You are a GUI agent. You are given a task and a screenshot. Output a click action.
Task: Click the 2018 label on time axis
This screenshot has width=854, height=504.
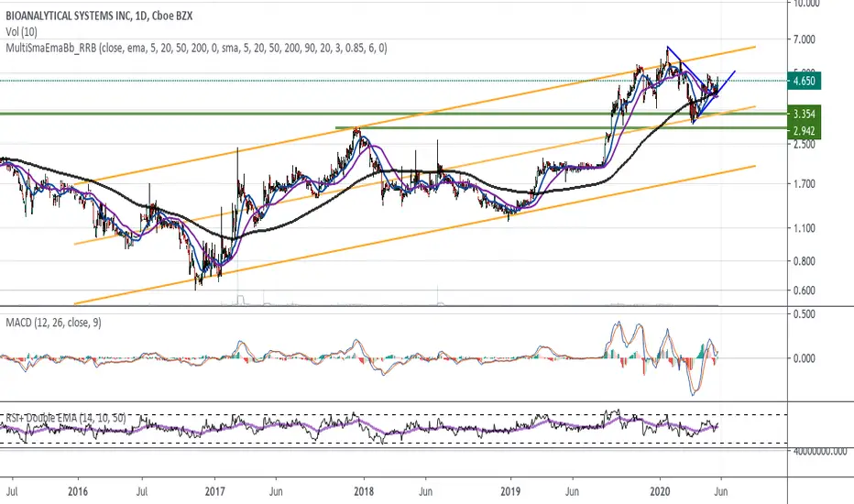click(364, 491)
